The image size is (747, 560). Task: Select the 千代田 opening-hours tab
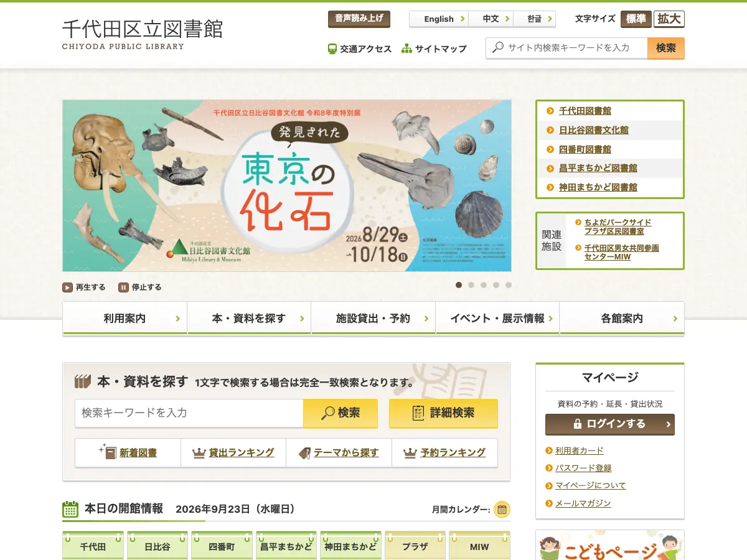(x=93, y=546)
